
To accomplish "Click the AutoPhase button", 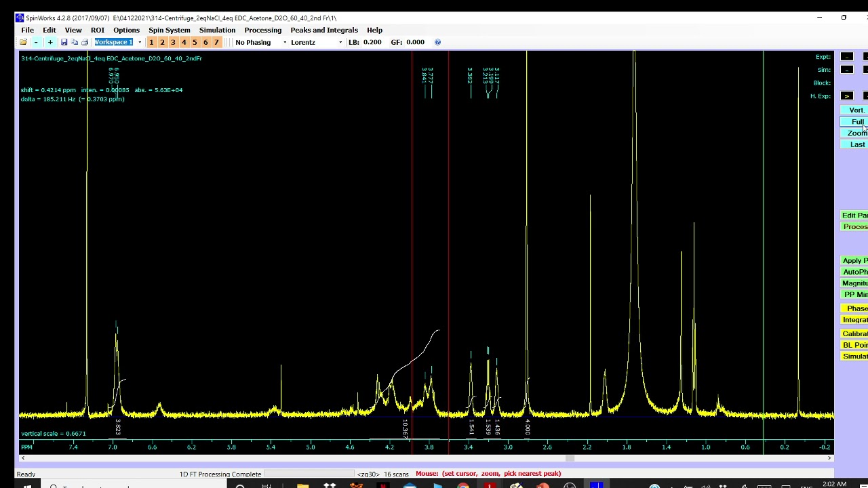I will 854,272.
